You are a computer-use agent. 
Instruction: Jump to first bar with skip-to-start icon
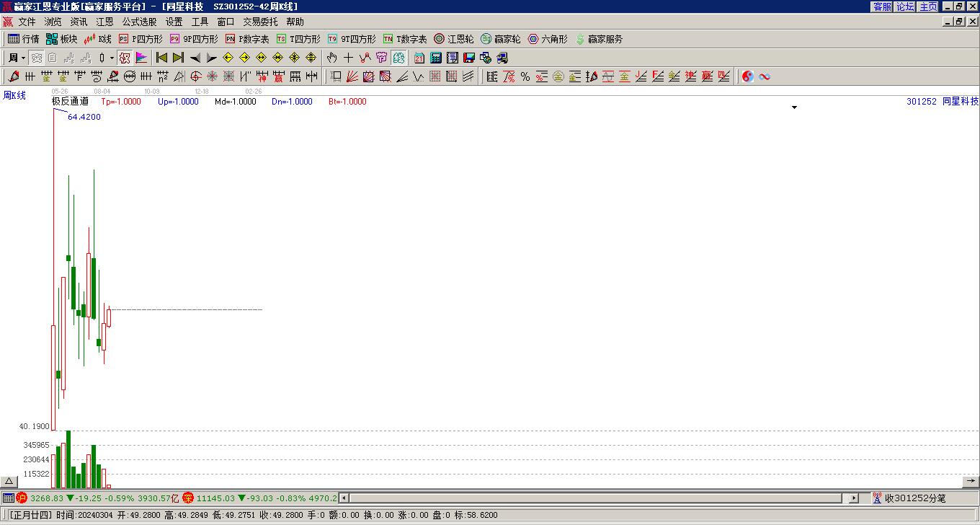(x=161, y=58)
